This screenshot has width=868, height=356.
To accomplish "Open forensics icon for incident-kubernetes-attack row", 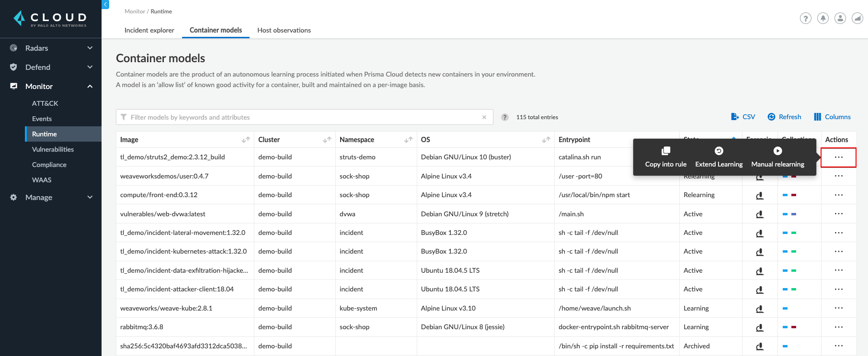I will (x=760, y=252).
